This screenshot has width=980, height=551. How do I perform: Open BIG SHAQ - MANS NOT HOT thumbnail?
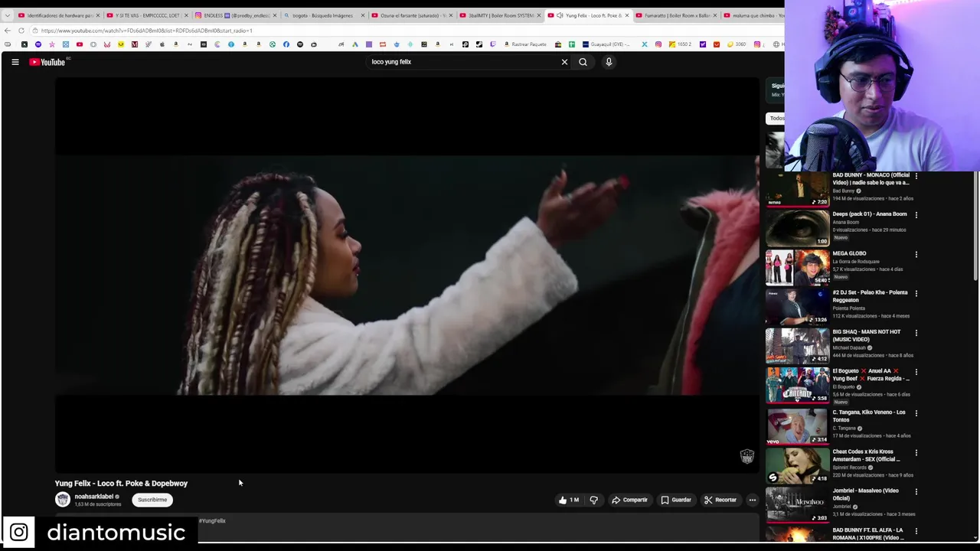797,345
